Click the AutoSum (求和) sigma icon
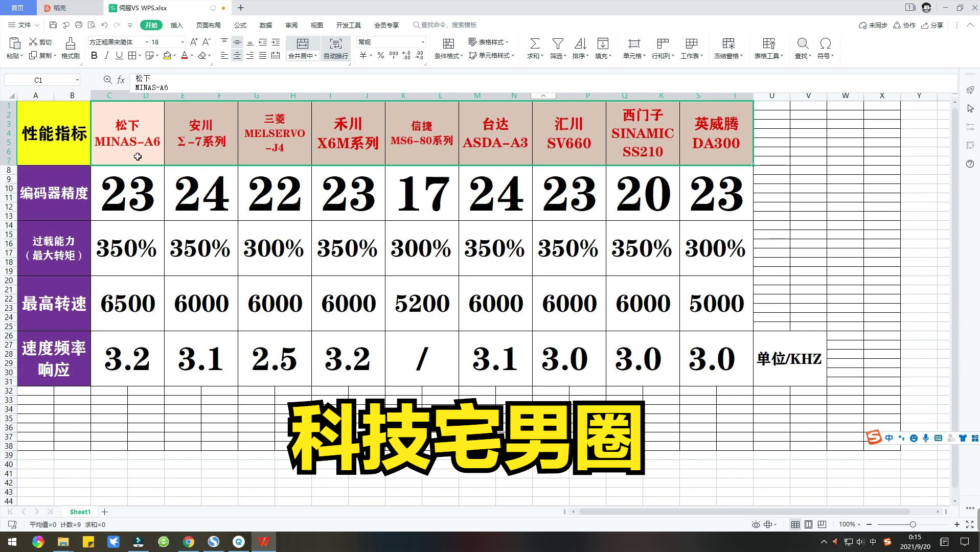Image resolution: width=980 pixels, height=552 pixels. click(534, 44)
